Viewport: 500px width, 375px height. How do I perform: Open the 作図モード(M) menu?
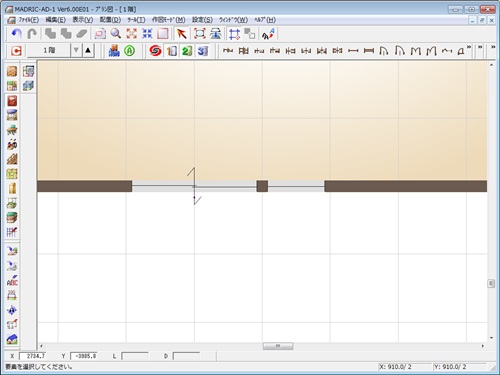pyautogui.click(x=169, y=20)
